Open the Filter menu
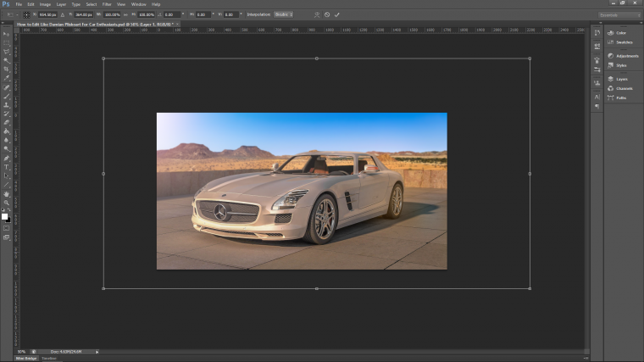This screenshot has height=362, width=644. 107,4
